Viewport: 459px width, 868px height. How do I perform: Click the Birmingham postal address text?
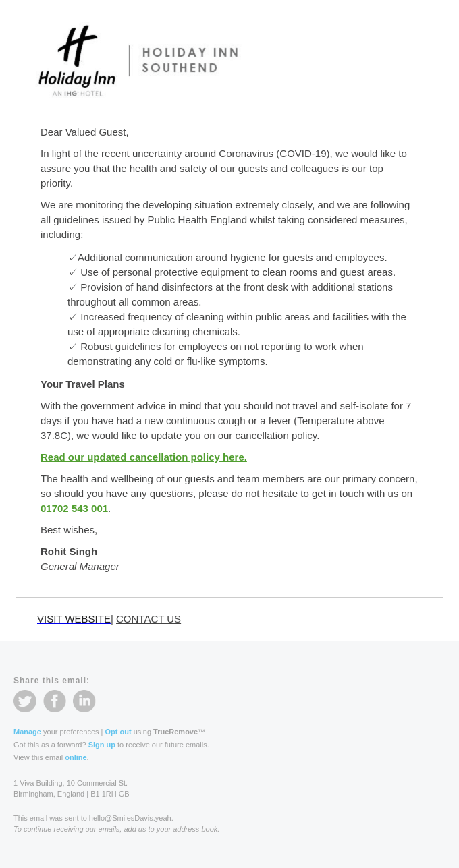[x=71, y=794]
